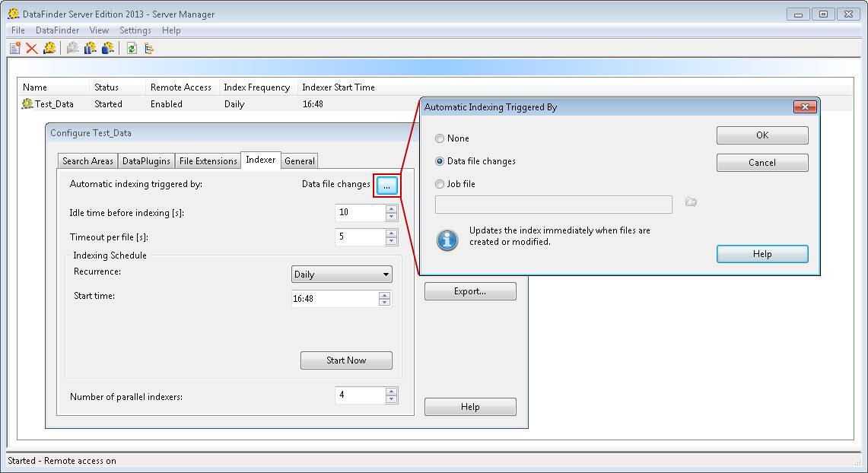Click the gear icon with blue pause bars

click(x=91, y=48)
